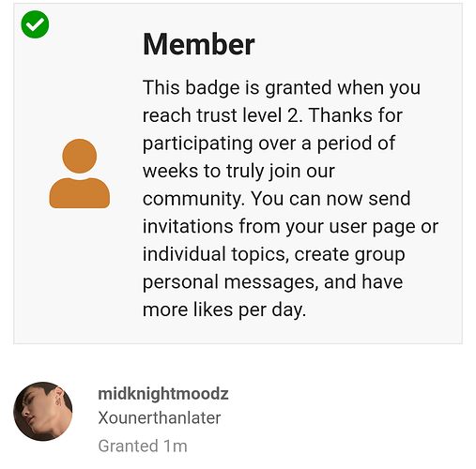Viewport: 476px width, 469px height.
Task: Click the 'weeks to truly join our' line
Action: 238,171
